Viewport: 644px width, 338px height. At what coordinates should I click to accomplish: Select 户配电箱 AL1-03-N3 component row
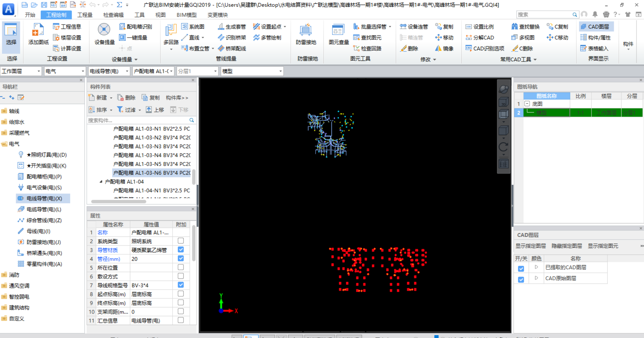152,146
